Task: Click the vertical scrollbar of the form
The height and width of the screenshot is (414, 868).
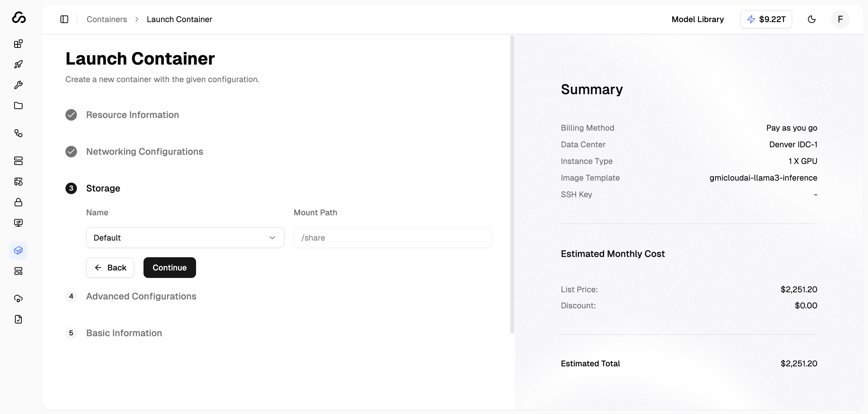Action: 512,184
